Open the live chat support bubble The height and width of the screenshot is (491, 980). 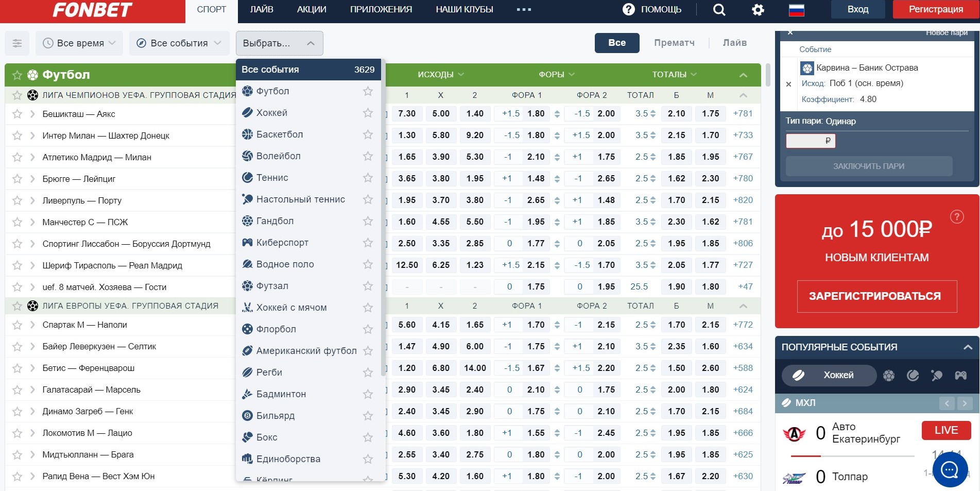(950, 470)
